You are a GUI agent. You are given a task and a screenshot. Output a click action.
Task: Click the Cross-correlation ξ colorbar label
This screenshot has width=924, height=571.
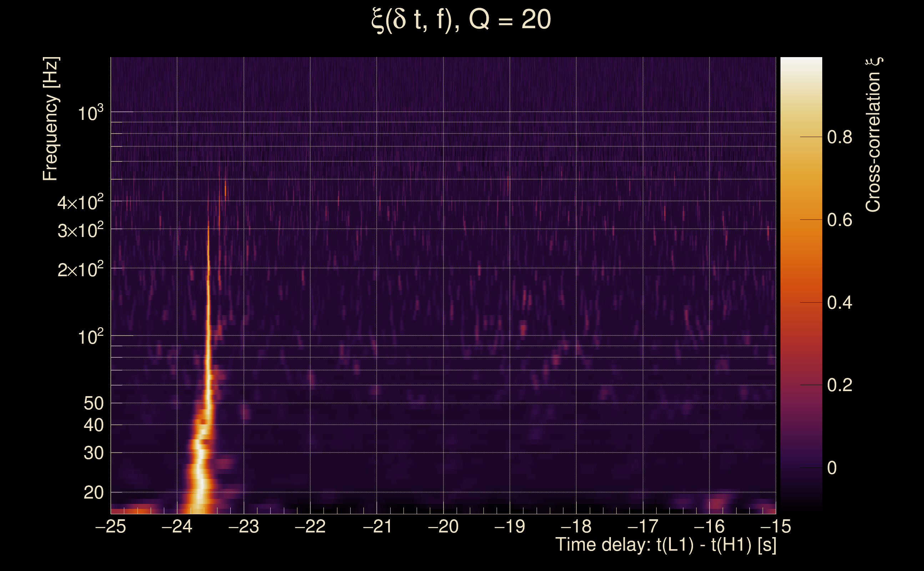coord(873,135)
